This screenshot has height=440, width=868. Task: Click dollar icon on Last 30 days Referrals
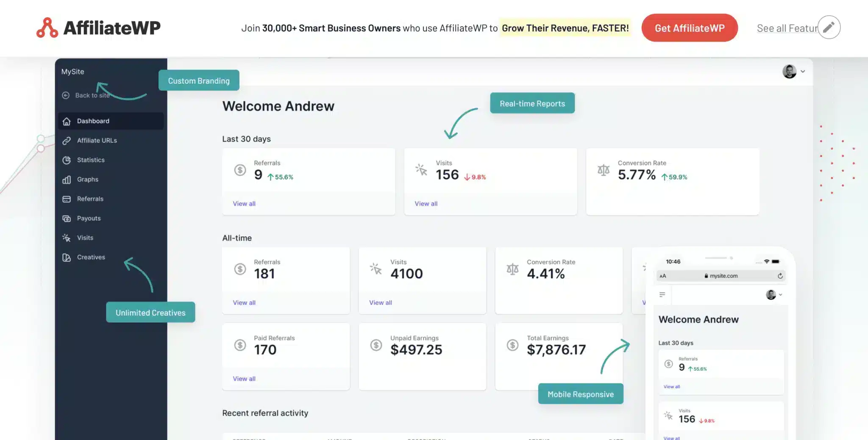(240, 170)
